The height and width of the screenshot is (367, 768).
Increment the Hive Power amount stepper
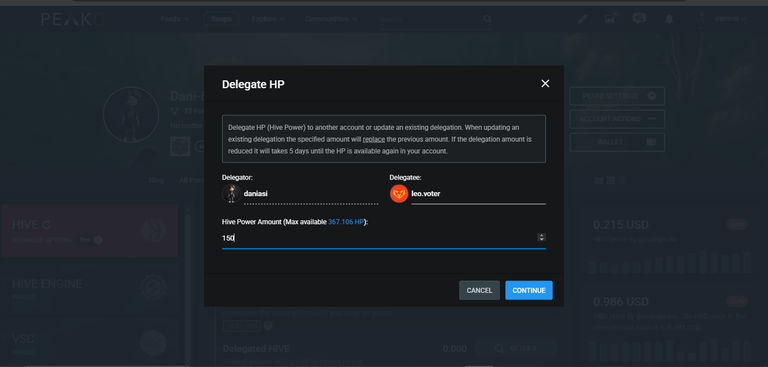[542, 236]
